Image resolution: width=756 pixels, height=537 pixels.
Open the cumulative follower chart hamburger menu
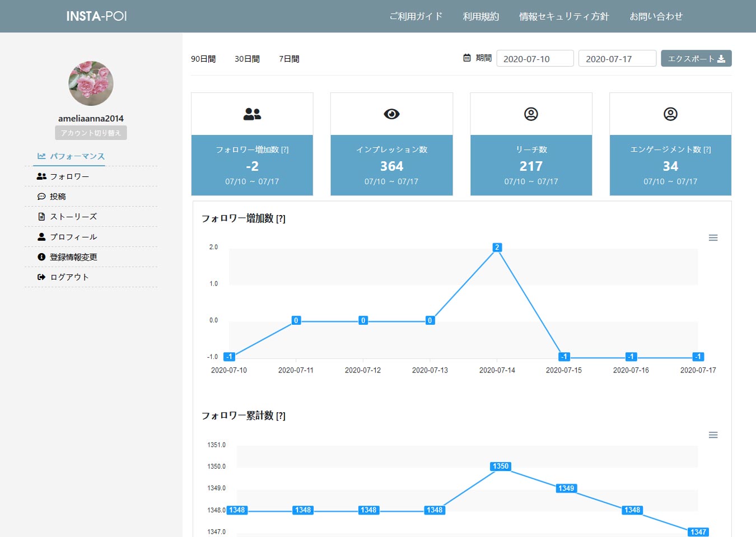tap(713, 435)
